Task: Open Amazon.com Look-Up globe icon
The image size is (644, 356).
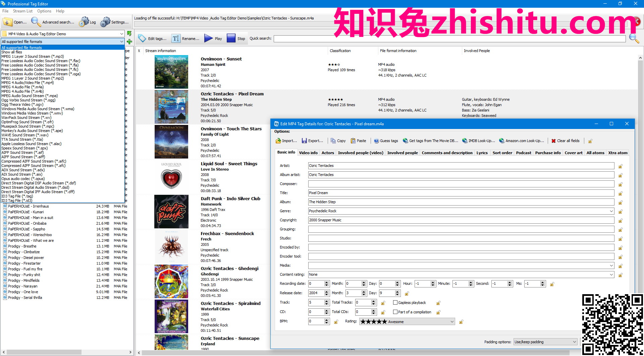Action: (501, 141)
